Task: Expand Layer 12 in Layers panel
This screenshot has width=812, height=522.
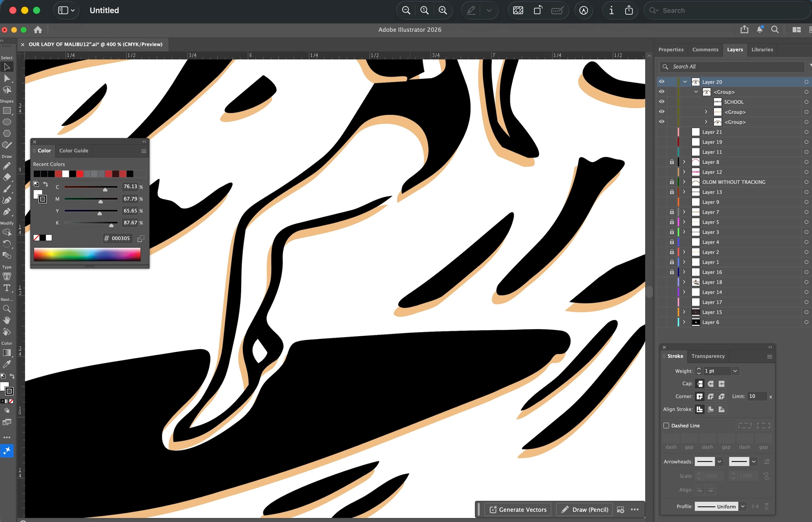Action: coord(684,172)
